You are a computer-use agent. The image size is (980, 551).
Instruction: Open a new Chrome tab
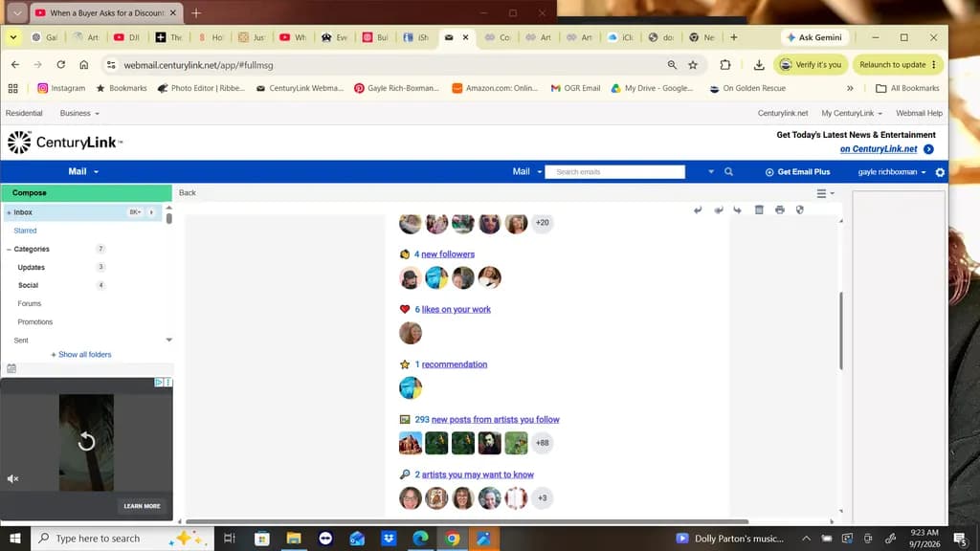(x=734, y=37)
